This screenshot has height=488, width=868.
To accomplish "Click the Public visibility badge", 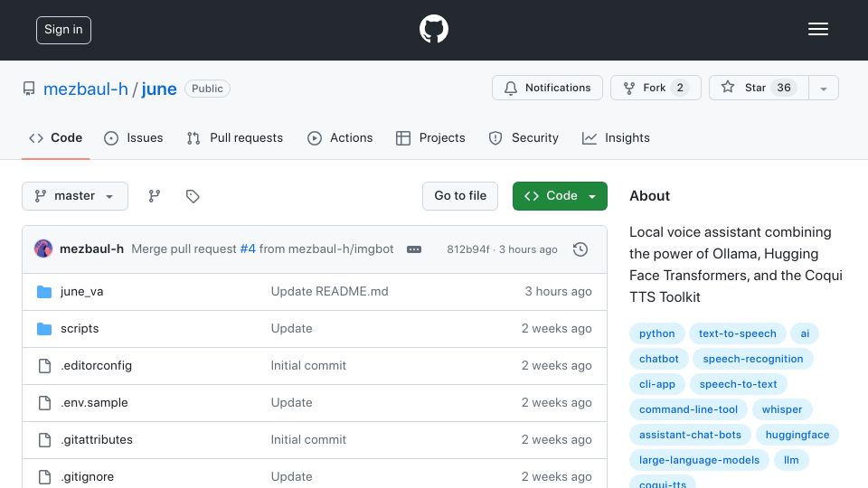I will point(208,89).
